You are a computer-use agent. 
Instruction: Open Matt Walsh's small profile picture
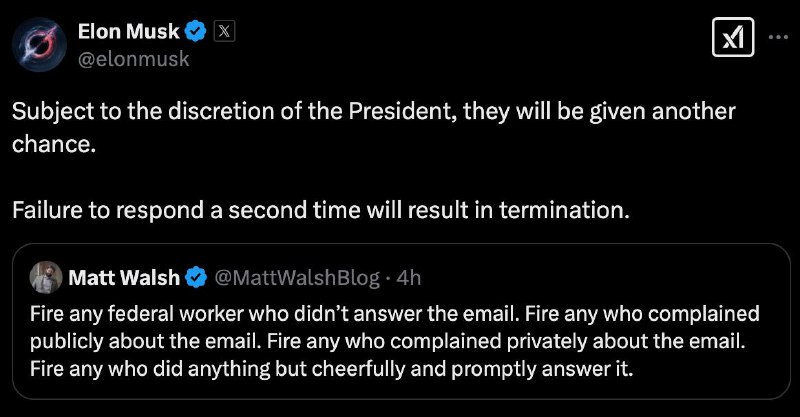tap(46, 277)
